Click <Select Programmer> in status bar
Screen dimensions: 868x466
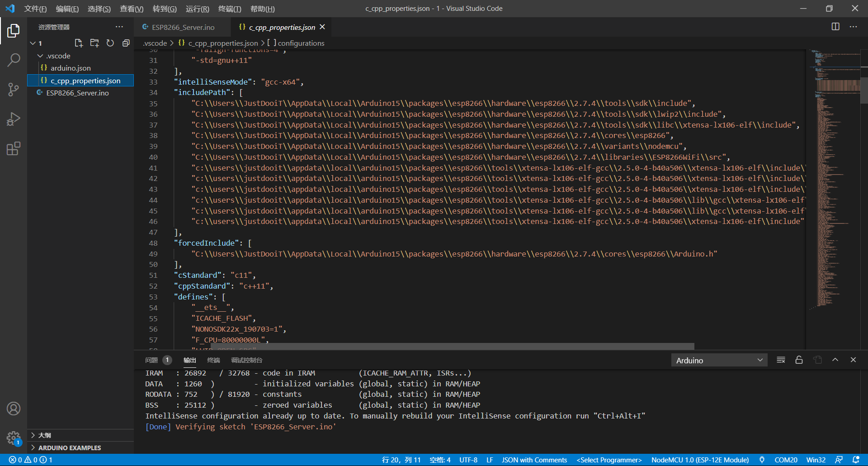609,460
